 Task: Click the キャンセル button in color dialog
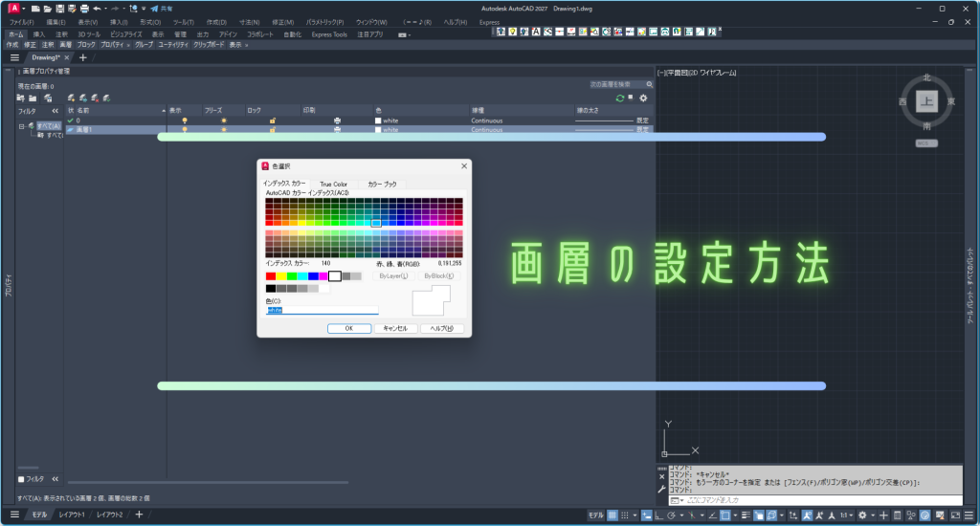click(395, 328)
